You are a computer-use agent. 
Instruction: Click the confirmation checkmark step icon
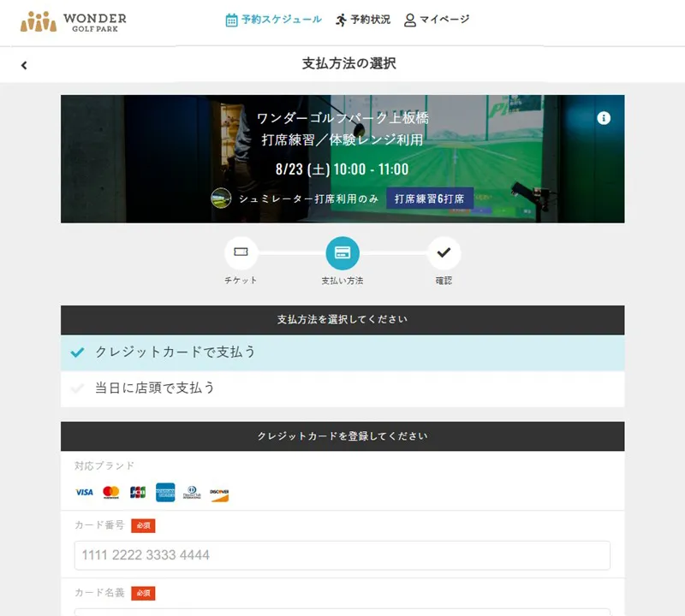tap(444, 252)
